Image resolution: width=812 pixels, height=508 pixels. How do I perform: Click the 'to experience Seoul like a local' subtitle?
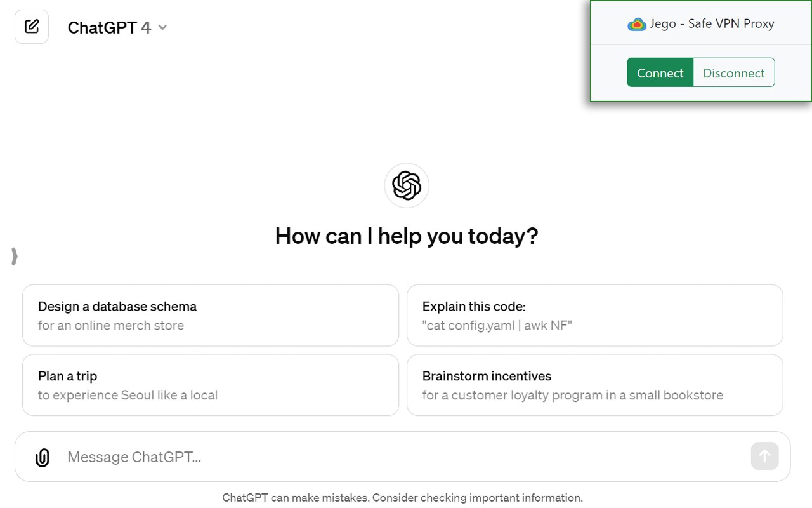128,395
